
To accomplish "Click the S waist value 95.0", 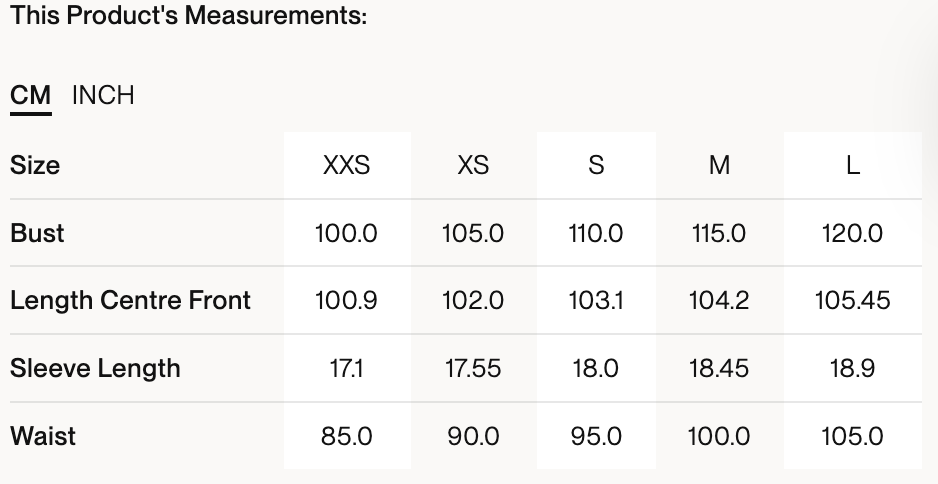I will (596, 436).
